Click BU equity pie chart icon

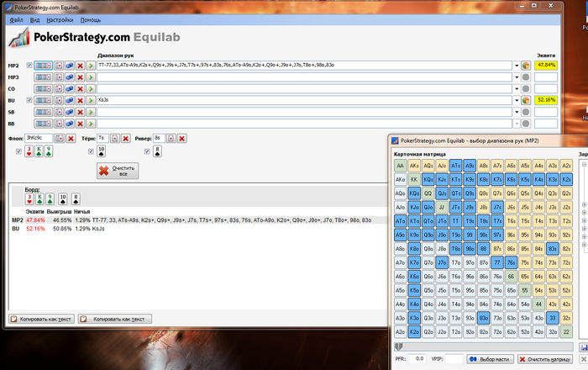tap(526, 100)
